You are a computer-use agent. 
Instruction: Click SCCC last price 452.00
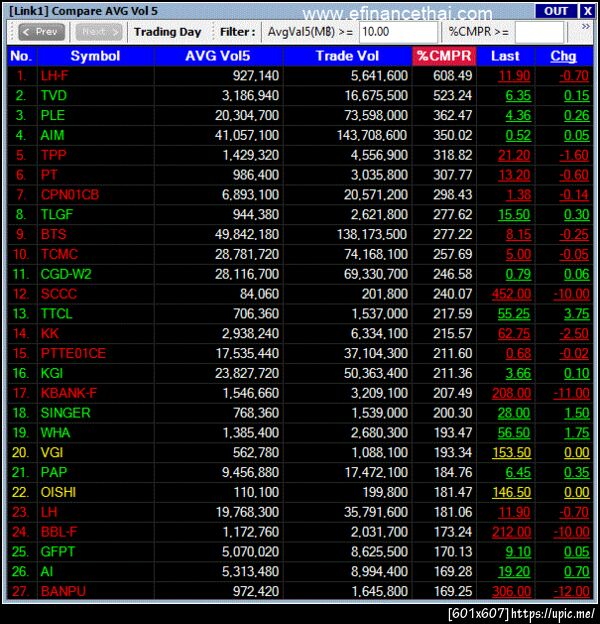(x=511, y=294)
